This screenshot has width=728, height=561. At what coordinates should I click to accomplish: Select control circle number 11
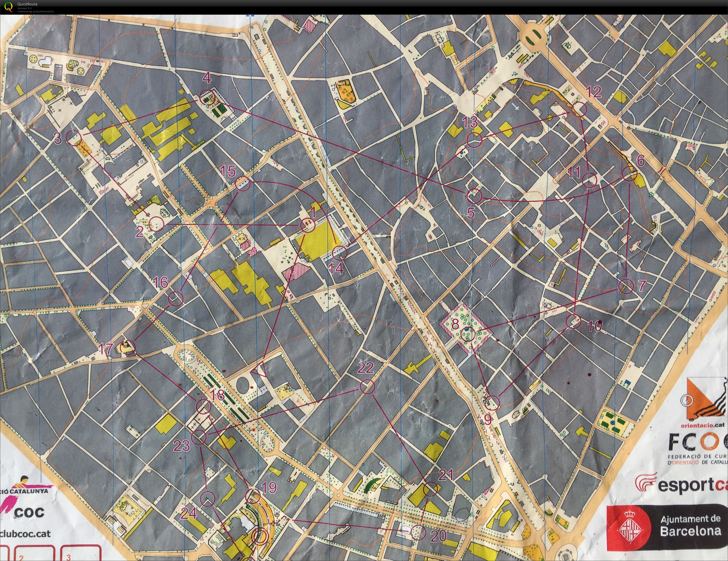tap(589, 180)
